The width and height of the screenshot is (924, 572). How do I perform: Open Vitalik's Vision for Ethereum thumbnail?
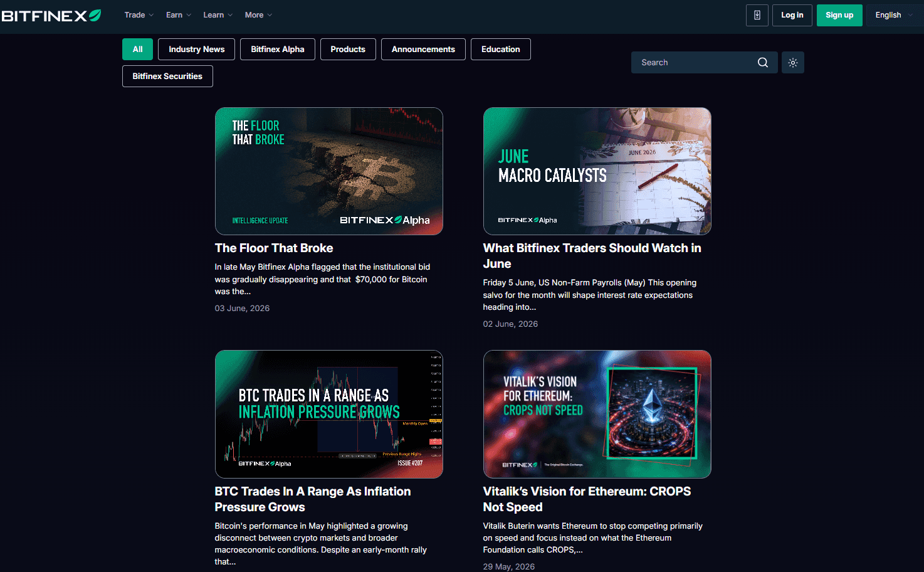coord(597,415)
